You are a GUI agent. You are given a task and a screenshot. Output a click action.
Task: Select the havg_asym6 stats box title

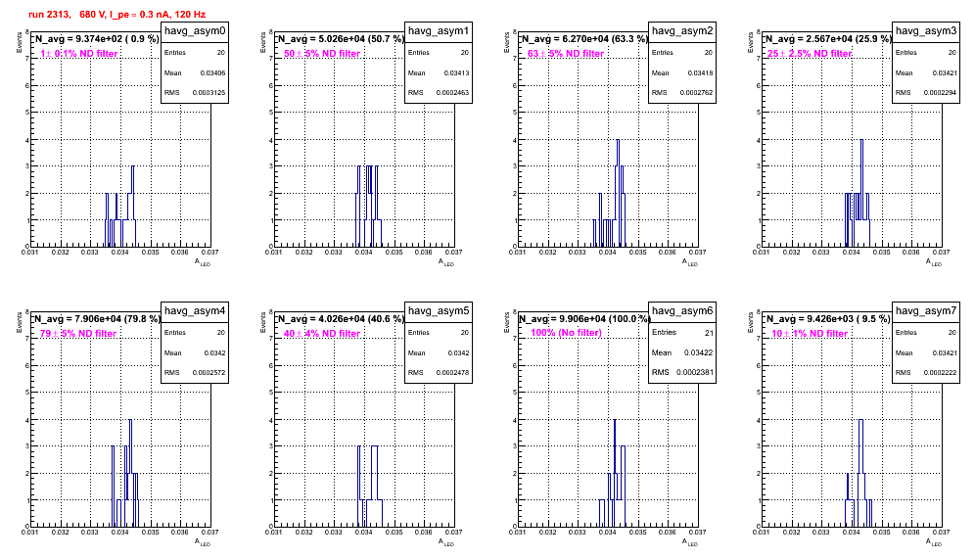pyautogui.click(x=682, y=311)
